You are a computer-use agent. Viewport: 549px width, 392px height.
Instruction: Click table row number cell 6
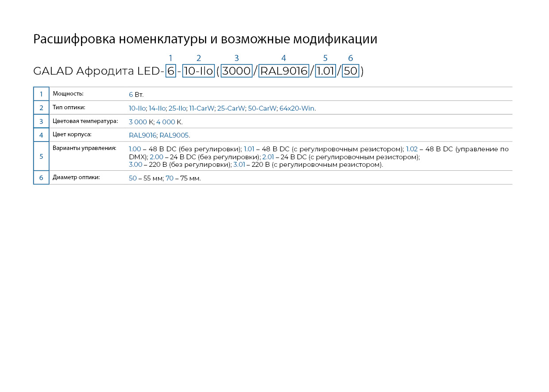point(41,178)
